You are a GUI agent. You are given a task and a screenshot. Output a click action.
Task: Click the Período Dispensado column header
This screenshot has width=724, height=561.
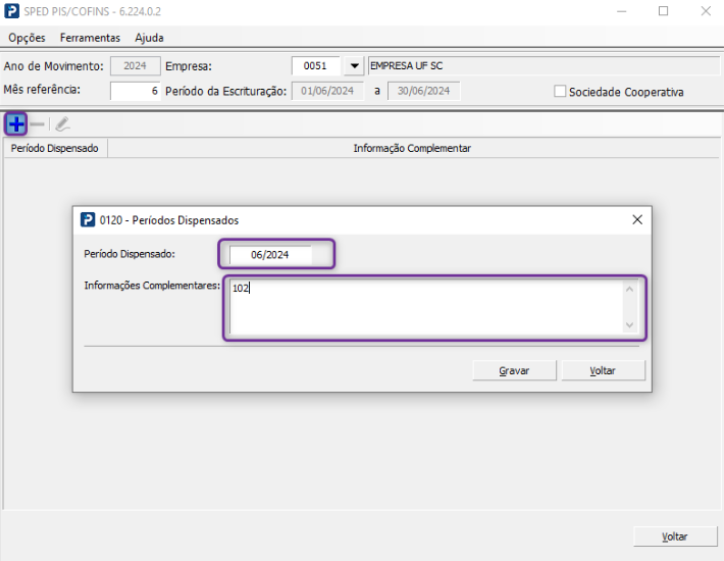click(x=55, y=148)
